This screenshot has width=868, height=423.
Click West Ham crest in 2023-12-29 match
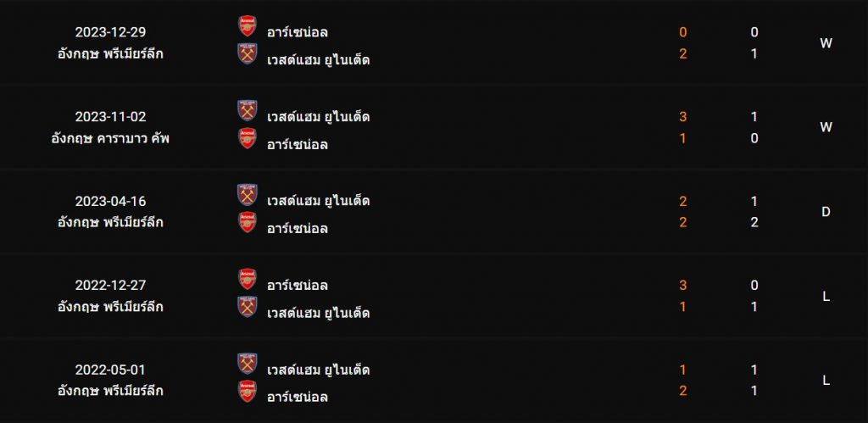pos(248,53)
